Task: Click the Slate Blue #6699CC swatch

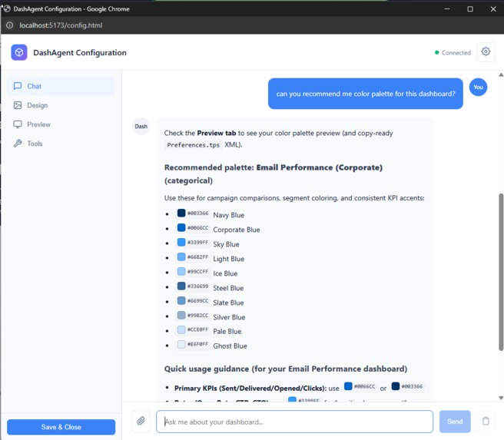Action: coord(181,300)
